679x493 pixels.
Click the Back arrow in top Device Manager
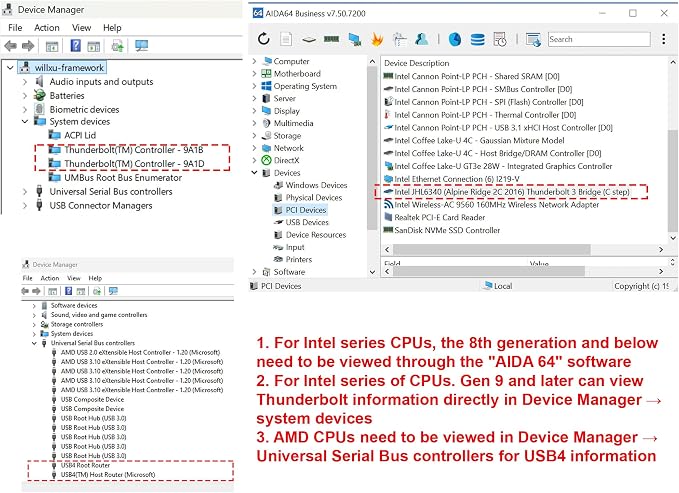(x=10, y=45)
